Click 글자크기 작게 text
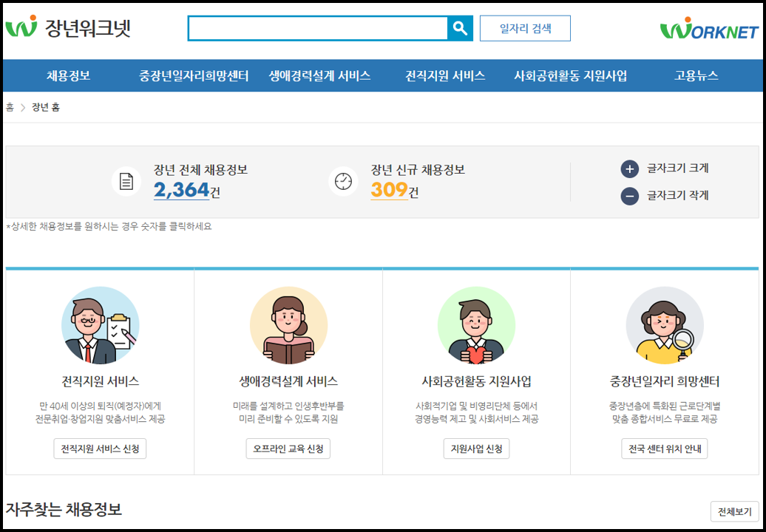 tap(678, 196)
